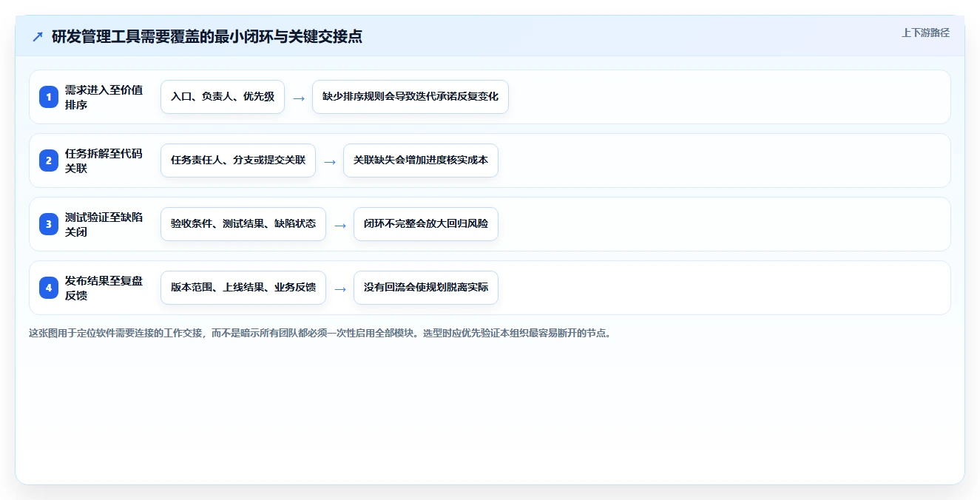This screenshot has width=980, height=500.
Task: Click the arrow after 任务责任人、分支或提交关联
Action: coord(330,161)
